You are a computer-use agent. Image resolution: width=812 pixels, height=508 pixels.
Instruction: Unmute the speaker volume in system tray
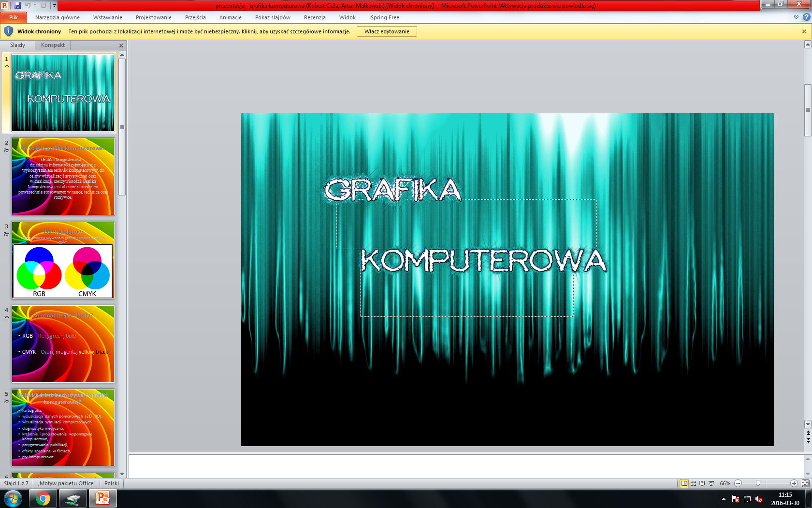759,499
